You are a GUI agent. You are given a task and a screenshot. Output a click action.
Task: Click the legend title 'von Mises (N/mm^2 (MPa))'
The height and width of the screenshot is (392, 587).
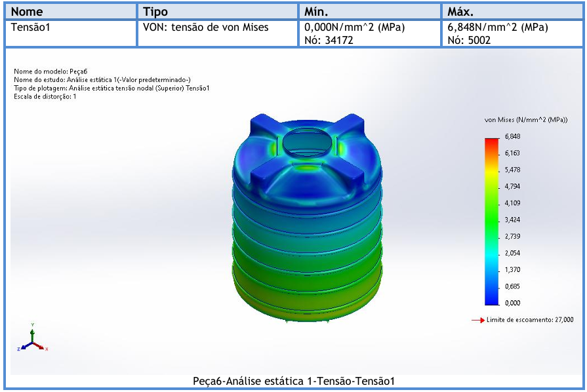pyautogui.click(x=526, y=120)
